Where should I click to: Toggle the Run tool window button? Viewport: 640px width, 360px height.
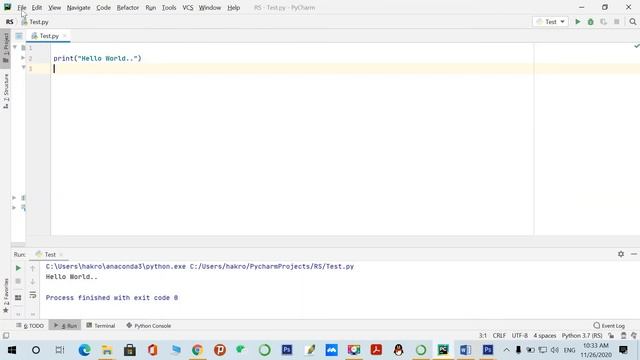pyautogui.click(x=65, y=326)
